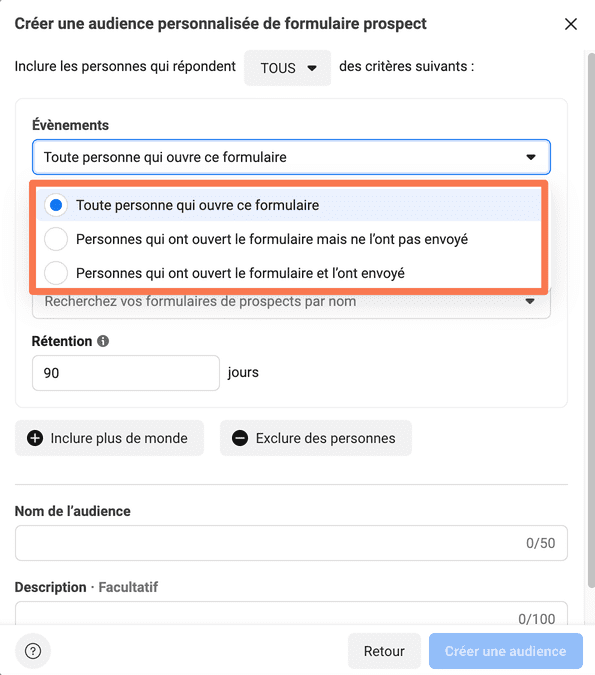
Task: Click the Rétention info icon
Action: pyautogui.click(x=103, y=341)
